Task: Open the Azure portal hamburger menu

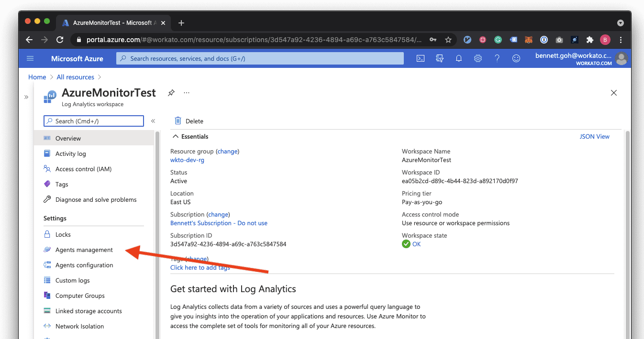Action: 30,58
